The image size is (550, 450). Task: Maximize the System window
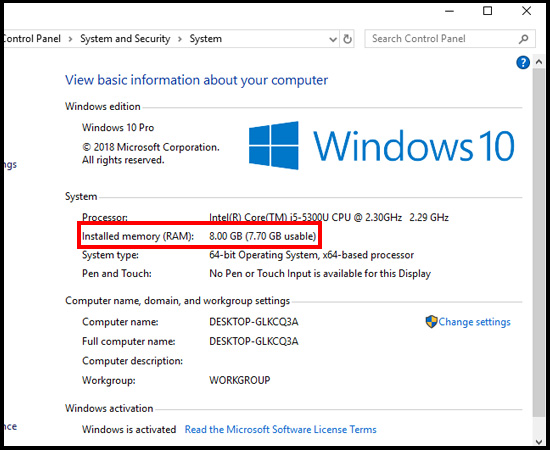point(488,11)
